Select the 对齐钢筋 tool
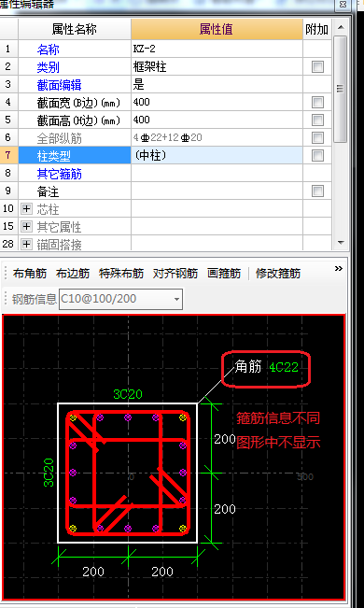364x608 pixels. 175,274
